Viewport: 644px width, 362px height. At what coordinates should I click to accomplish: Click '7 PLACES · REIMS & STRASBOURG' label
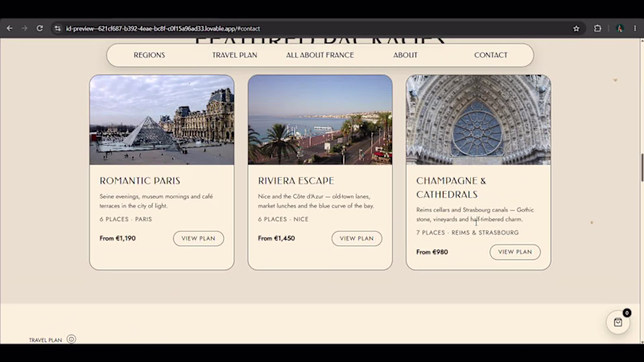[x=468, y=232]
